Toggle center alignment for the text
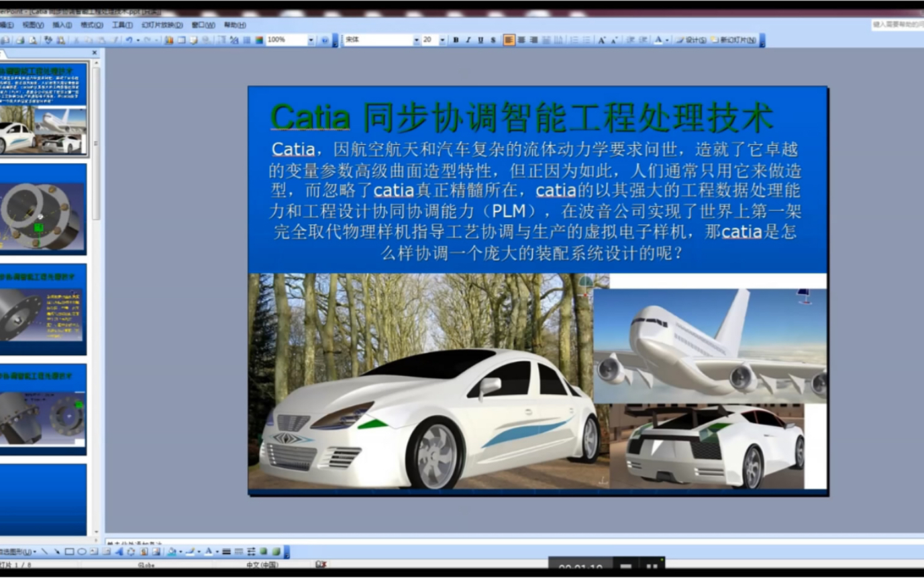Image resolution: width=924 pixels, height=578 pixels. [x=521, y=40]
